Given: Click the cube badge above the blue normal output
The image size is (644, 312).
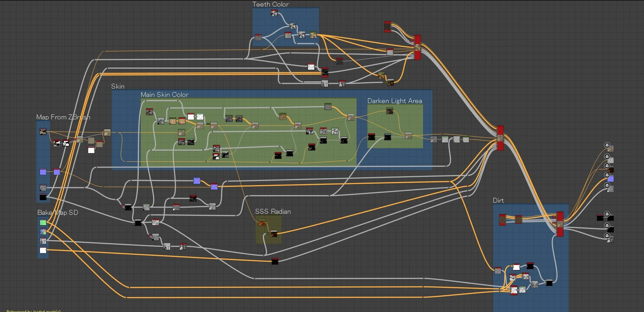Looking at the screenshot, I should (607, 175).
